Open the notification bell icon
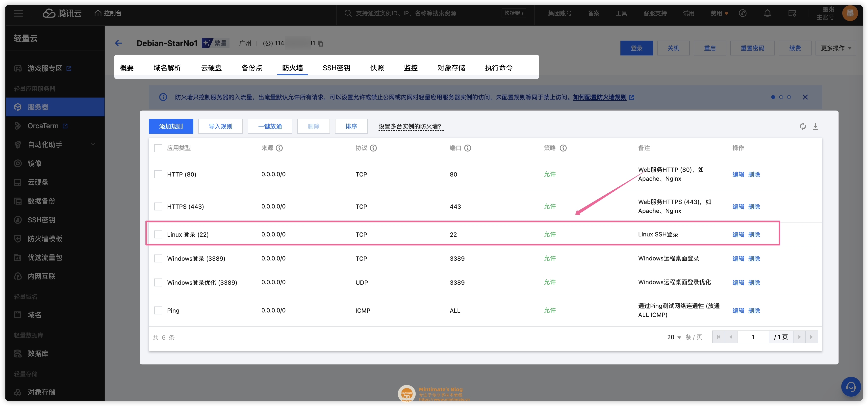 (767, 13)
